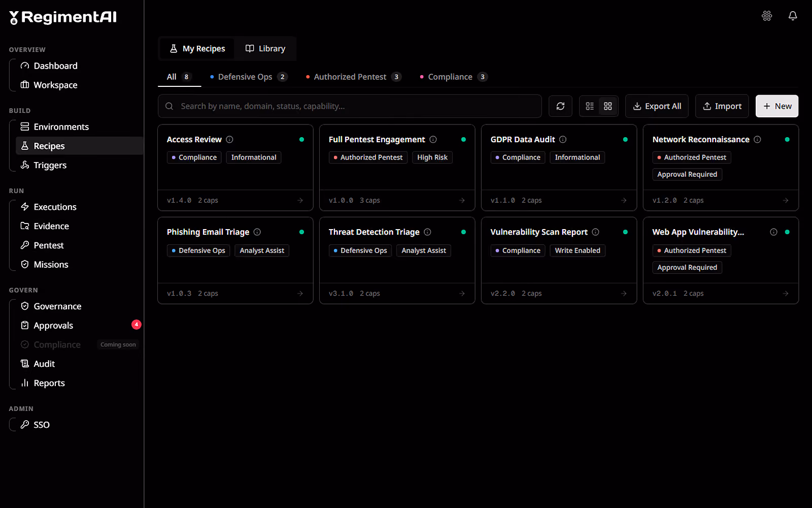Click info icon beside Vulnerability Scan Report
Screen dimensions: 812x508
[595, 232]
